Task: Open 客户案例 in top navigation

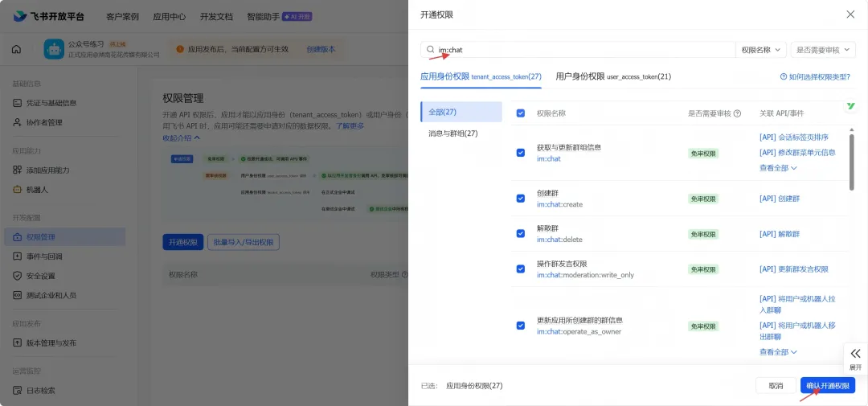Action: (122, 17)
